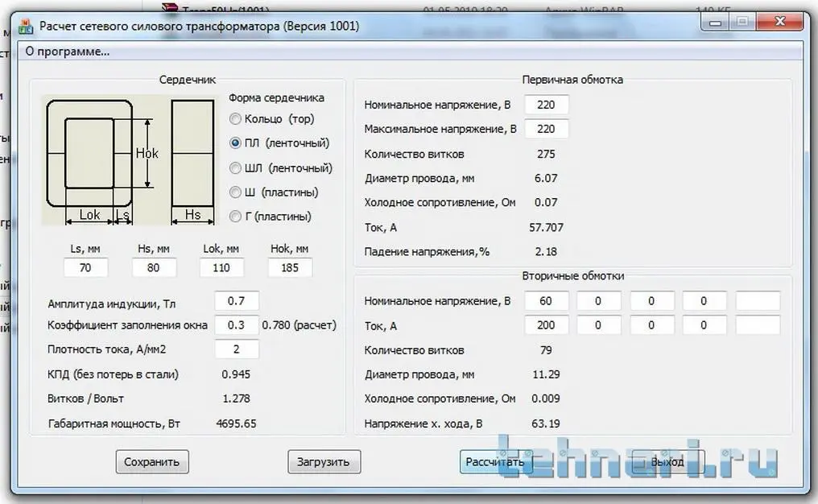The height and width of the screenshot is (504, 818).
Task: Click secondary wire diameter value 11.29
Action: click(546, 374)
